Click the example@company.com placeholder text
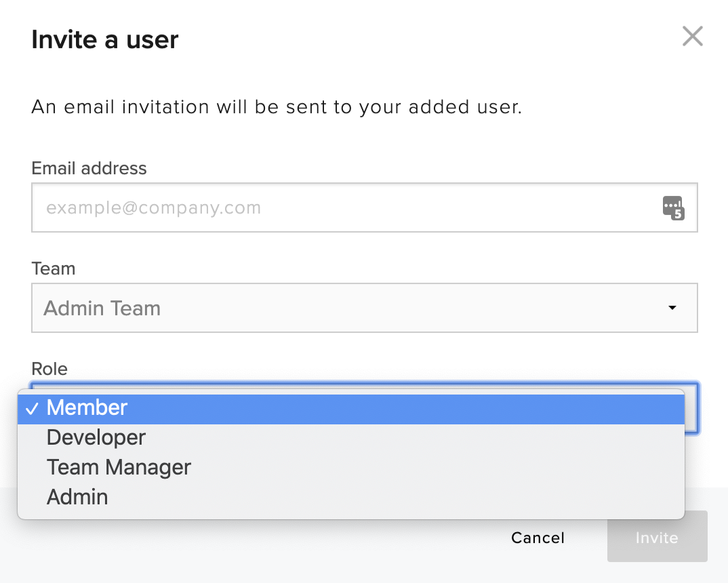728x583 pixels. click(x=154, y=208)
